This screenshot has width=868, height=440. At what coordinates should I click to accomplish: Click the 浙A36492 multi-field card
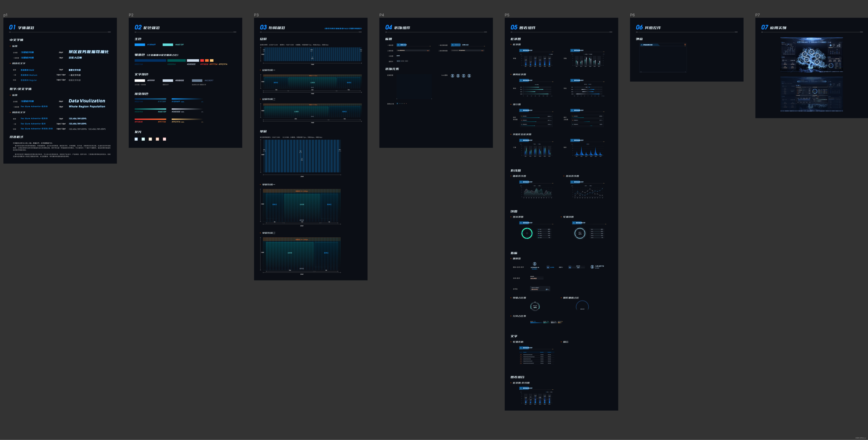pos(540,289)
